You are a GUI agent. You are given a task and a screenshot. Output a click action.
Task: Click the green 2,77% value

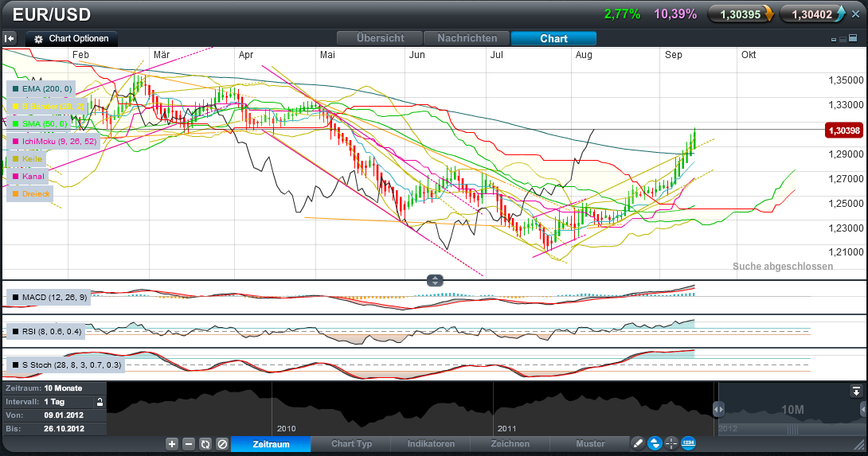coord(622,14)
